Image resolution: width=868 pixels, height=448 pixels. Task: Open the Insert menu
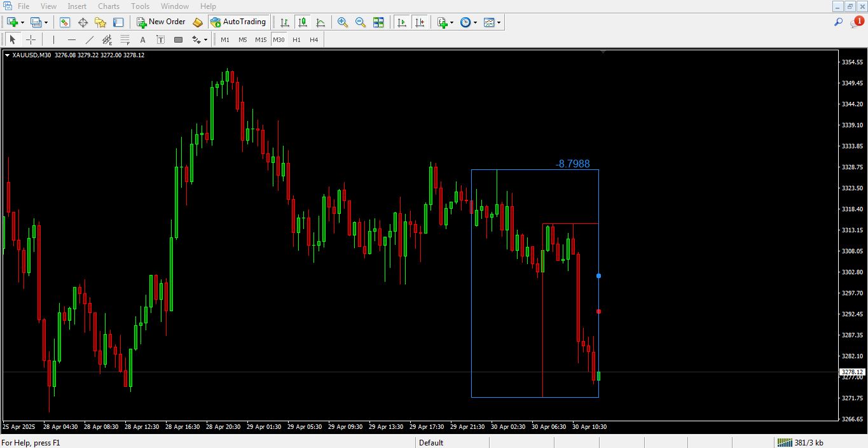pos(76,6)
